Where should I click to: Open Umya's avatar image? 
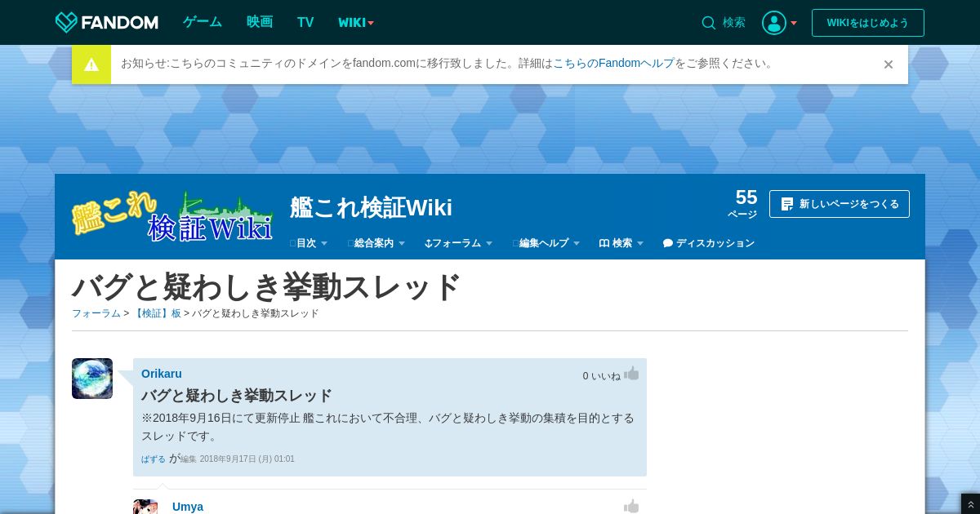(x=145, y=507)
